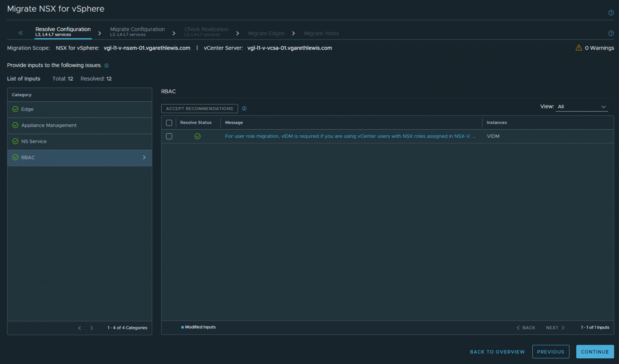Expand the RBAC category details chevron
Viewport: 619px width, 364px height.
click(x=144, y=157)
